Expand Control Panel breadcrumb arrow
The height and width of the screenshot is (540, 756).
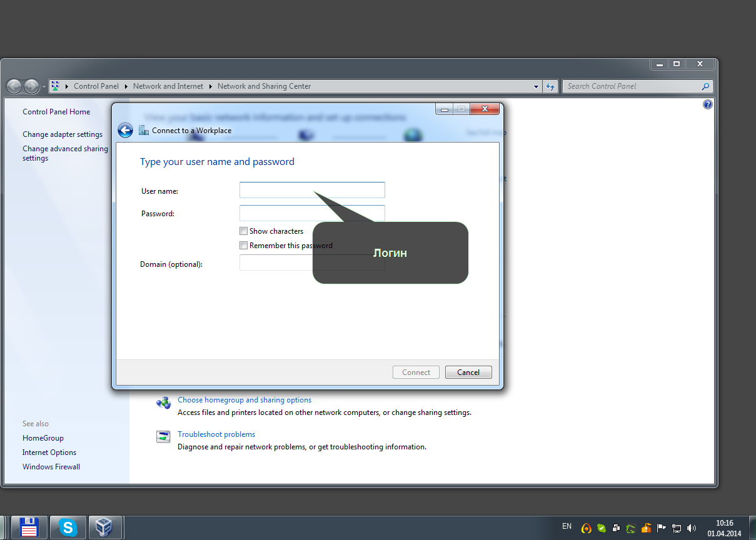126,86
